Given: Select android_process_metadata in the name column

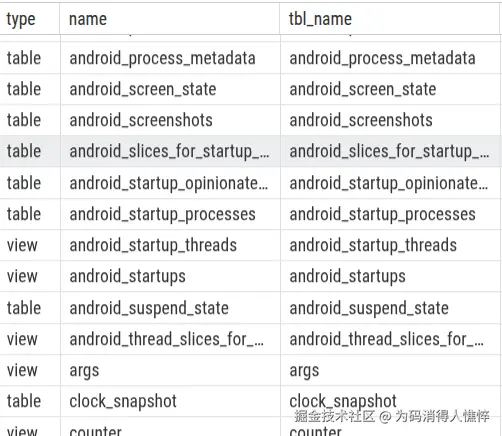Looking at the screenshot, I should click(162, 58).
